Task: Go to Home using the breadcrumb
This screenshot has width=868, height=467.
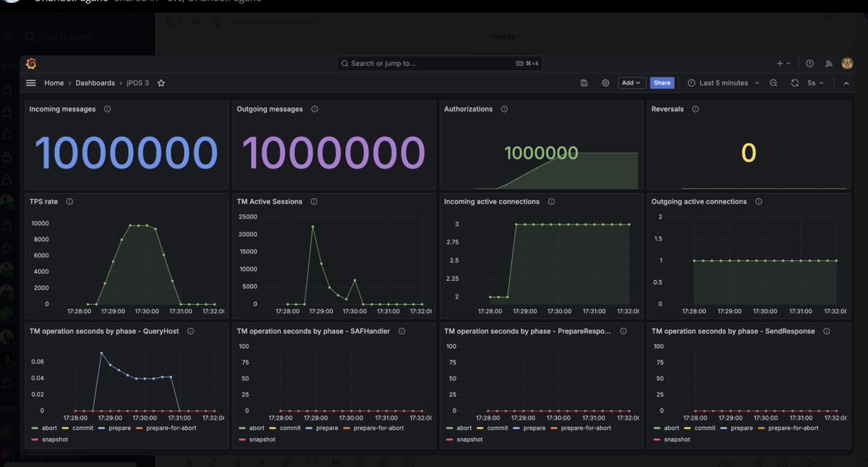Action: coord(54,83)
